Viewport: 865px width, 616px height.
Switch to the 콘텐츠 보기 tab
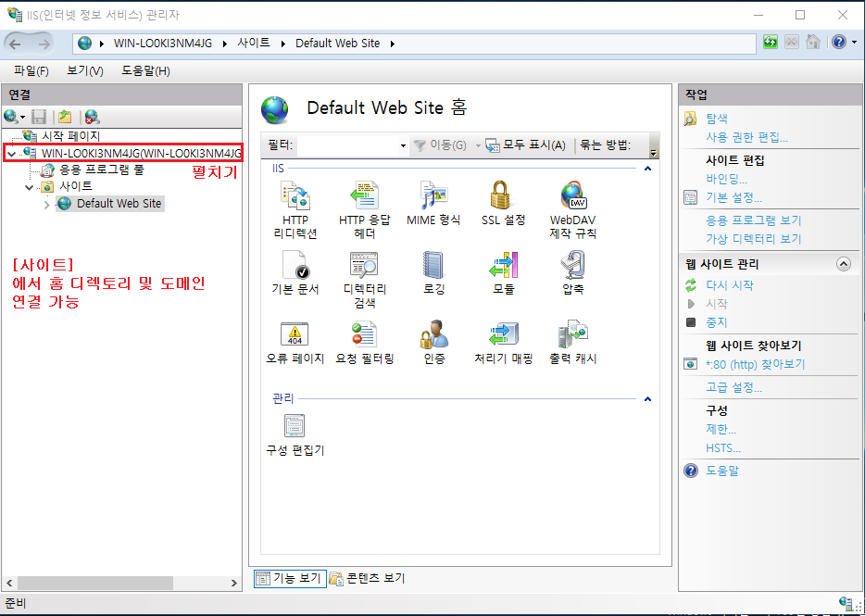click(368, 578)
